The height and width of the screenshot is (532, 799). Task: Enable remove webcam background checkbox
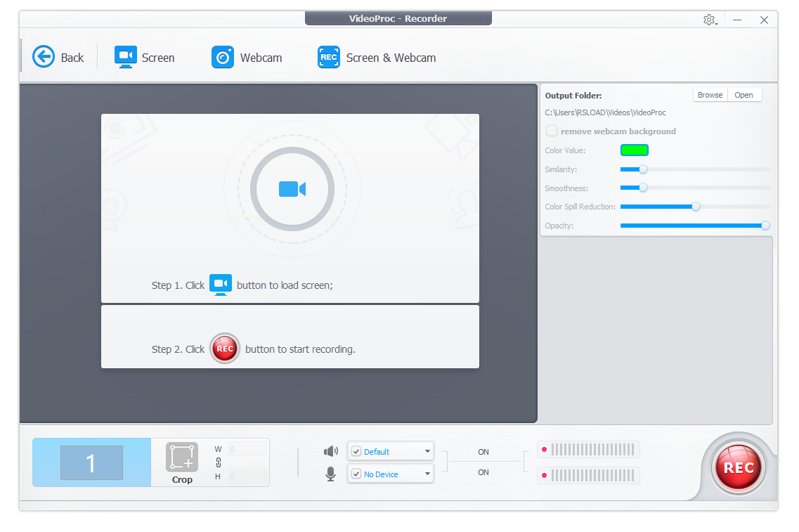pos(552,131)
